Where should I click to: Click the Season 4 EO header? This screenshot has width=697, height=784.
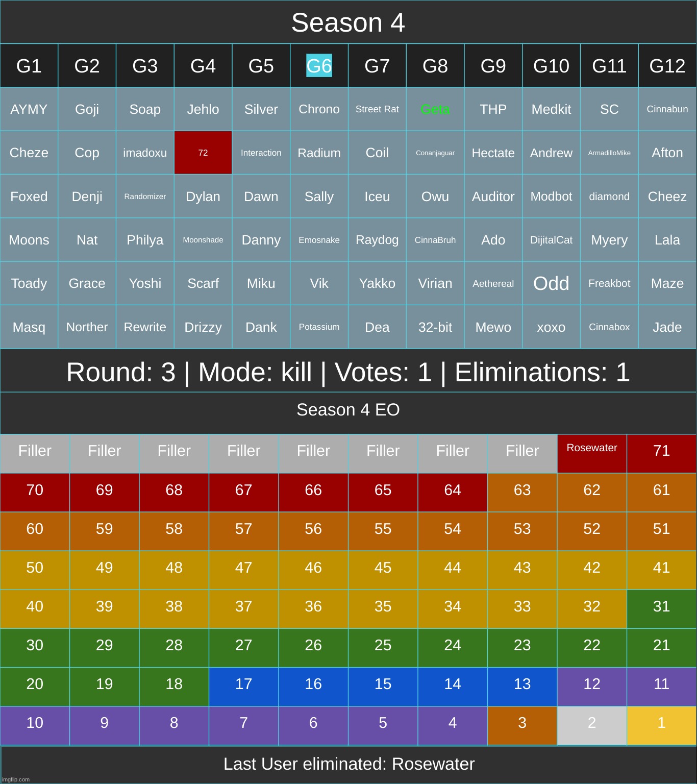point(348,410)
